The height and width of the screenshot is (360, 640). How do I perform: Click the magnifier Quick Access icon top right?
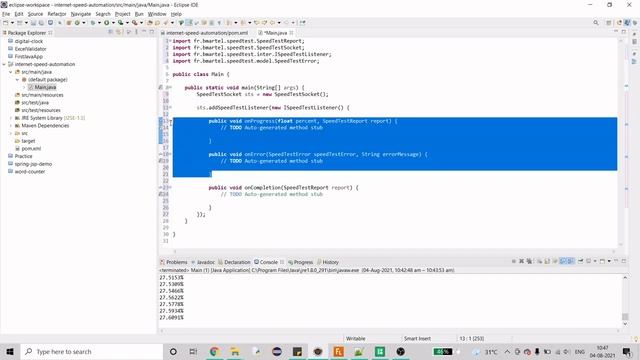[x=596, y=23]
